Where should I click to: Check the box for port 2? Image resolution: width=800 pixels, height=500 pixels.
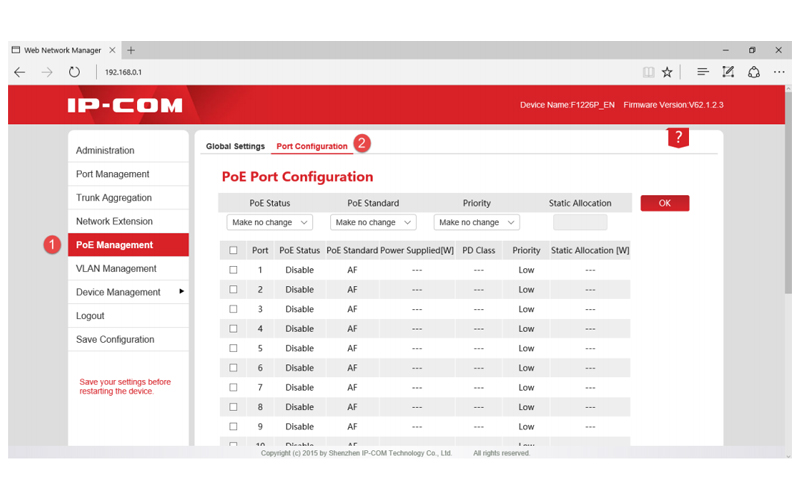tap(233, 289)
